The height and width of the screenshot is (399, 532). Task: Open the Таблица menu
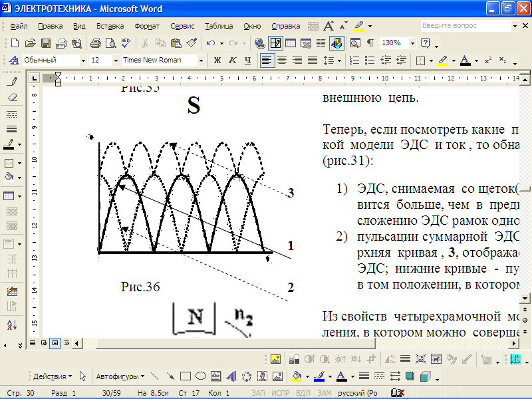219,26
